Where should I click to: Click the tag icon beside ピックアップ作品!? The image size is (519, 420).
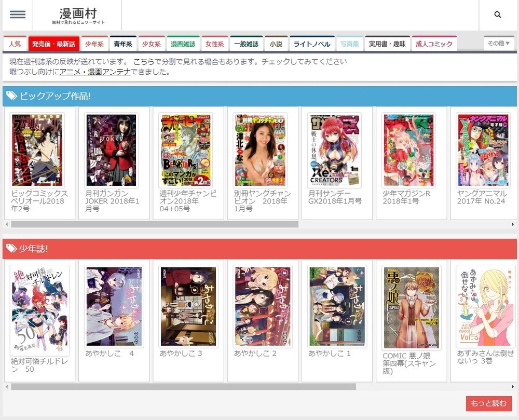[11, 96]
